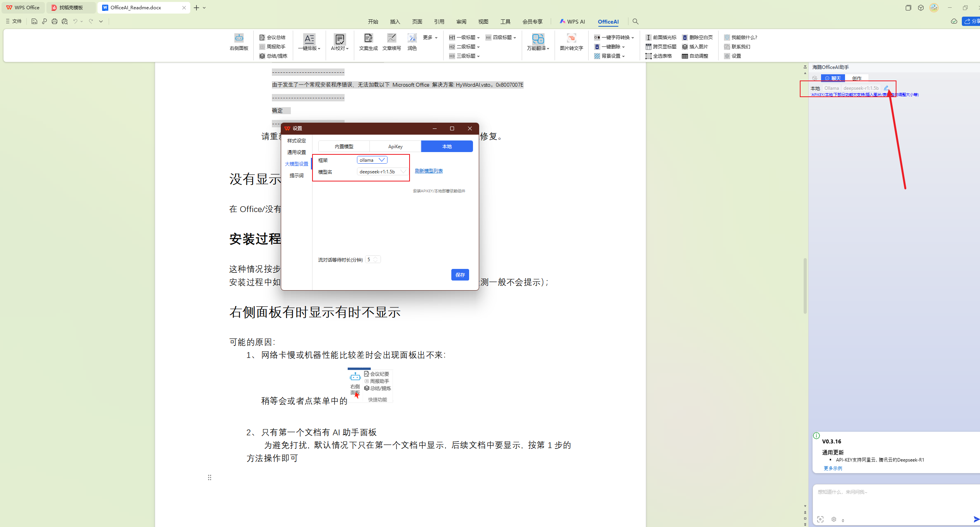Image resolution: width=980 pixels, height=527 pixels.
Task: Click the send arrow in the AI chat box
Action: point(975,519)
